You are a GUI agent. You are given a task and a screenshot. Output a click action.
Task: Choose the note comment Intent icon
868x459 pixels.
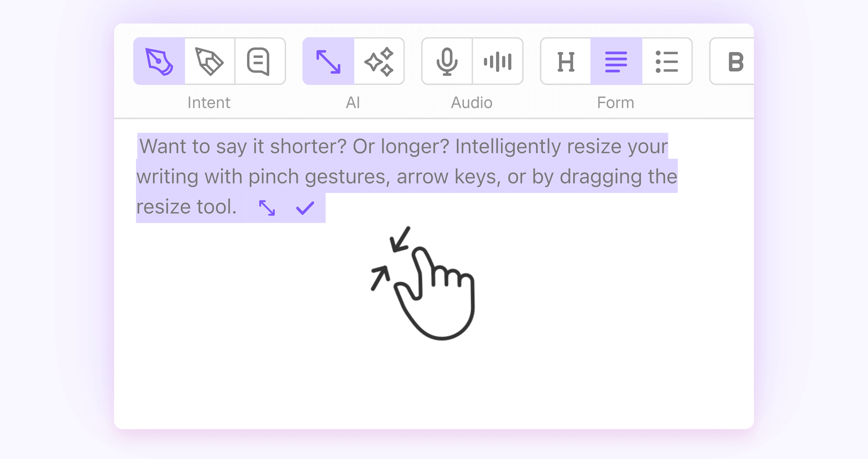[260, 61]
